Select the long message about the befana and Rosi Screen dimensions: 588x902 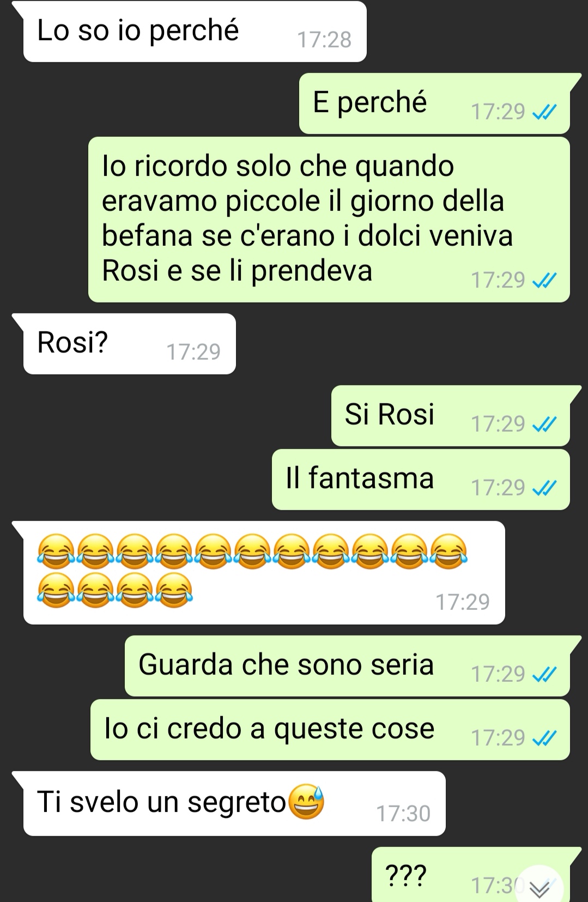[x=329, y=220]
